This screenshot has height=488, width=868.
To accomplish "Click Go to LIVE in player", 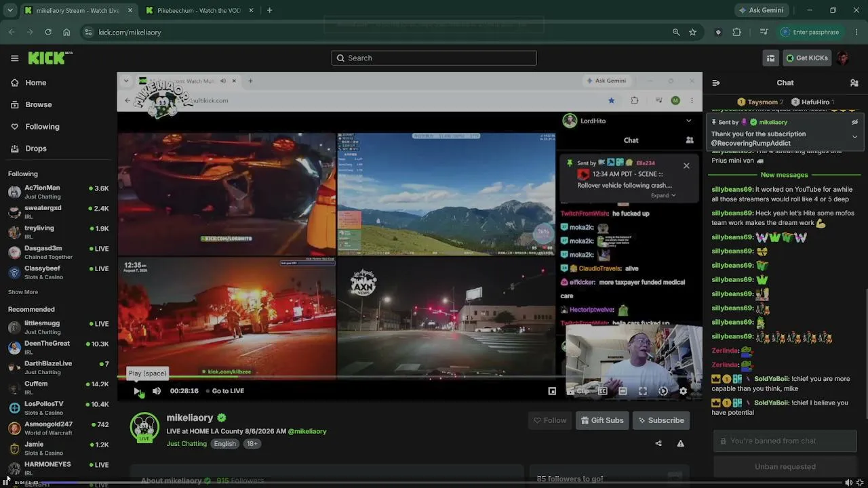I will coord(225,391).
